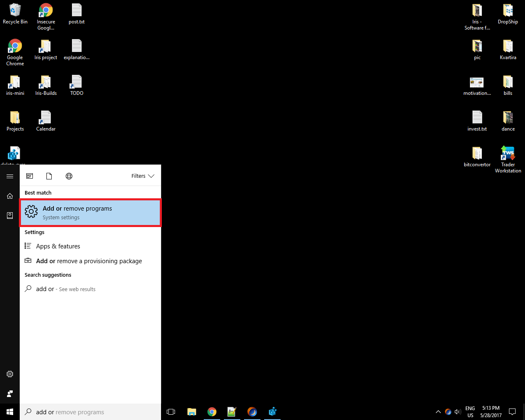Open Settings gear in search sidebar

(10, 374)
